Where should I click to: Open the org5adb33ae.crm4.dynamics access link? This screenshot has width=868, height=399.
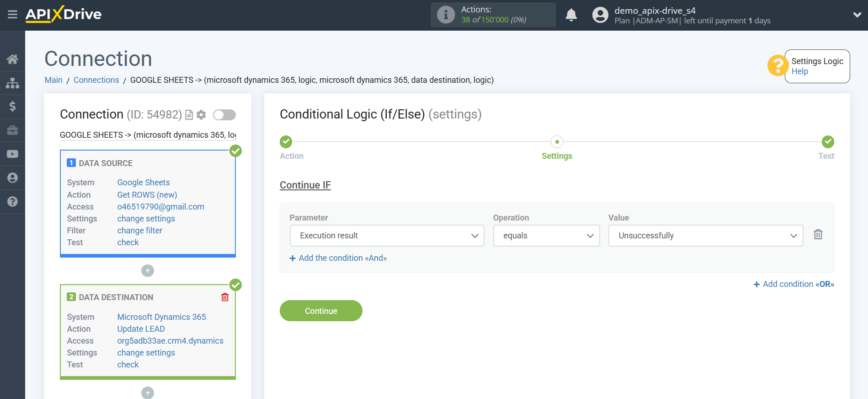(170, 341)
